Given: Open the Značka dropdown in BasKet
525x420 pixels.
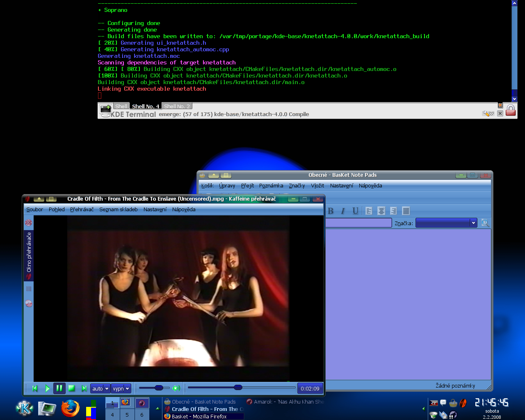Looking at the screenshot, I should (x=446, y=223).
